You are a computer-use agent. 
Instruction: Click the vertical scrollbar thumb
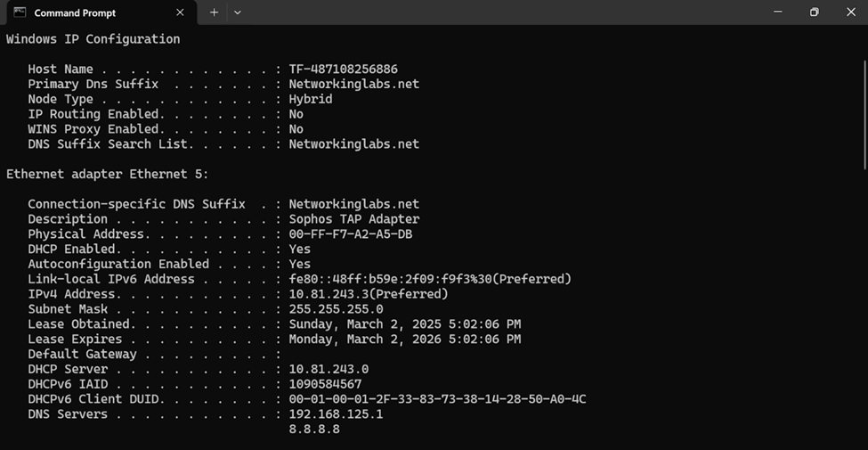864,114
